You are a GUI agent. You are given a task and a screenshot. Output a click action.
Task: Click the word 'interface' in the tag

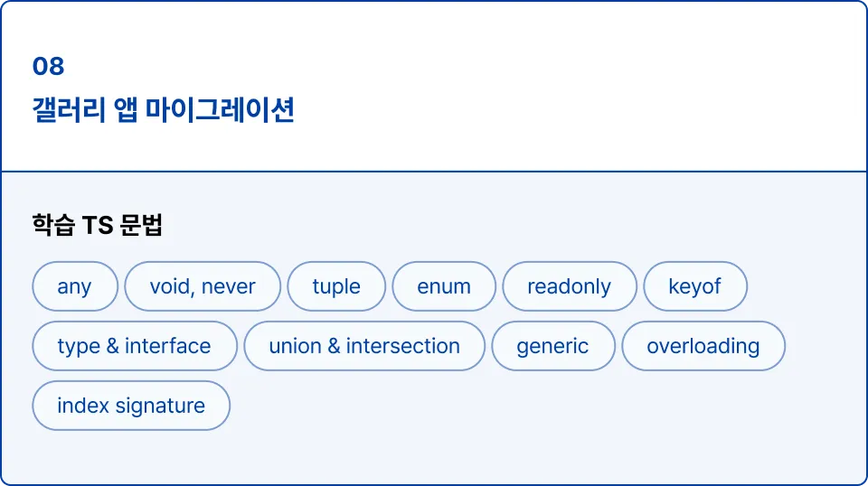[168, 346]
